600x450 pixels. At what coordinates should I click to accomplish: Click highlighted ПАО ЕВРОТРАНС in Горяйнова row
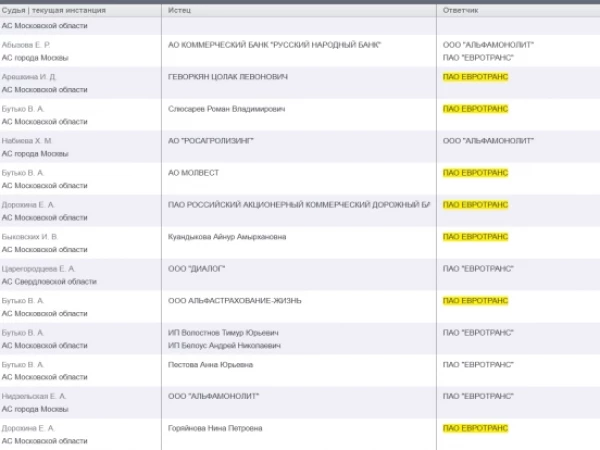pyautogui.click(x=475, y=428)
